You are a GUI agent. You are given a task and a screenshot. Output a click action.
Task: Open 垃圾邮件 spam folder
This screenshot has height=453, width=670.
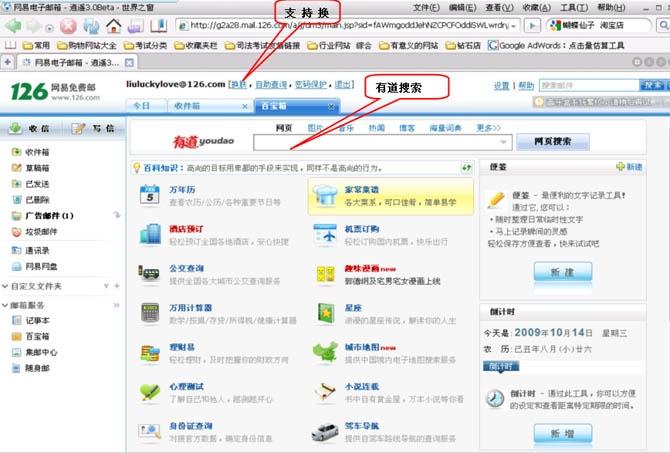[41, 232]
